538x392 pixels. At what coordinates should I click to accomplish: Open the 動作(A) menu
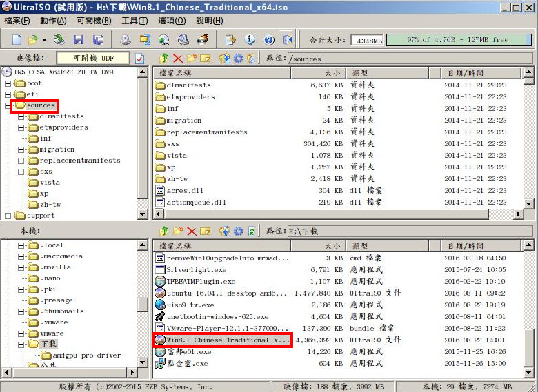click(53, 21)
